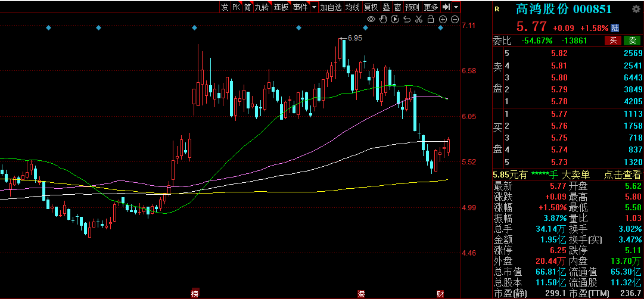Zoom in with the plus circle icon
Screen dimensions: 644x299
tap(443, 19)
